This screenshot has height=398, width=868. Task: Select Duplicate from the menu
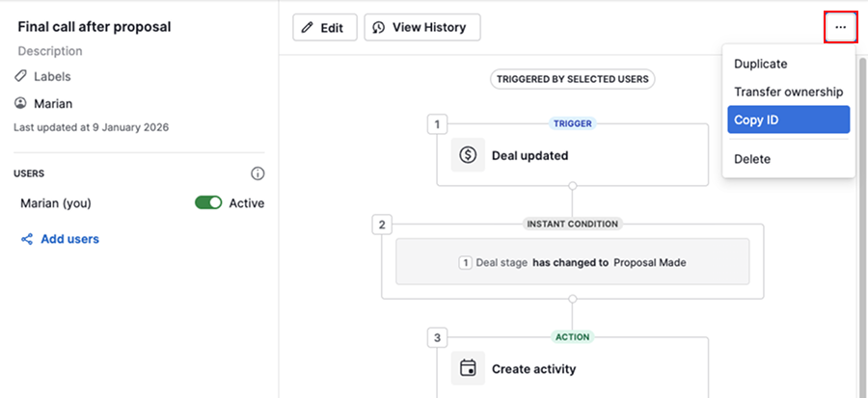761,65
